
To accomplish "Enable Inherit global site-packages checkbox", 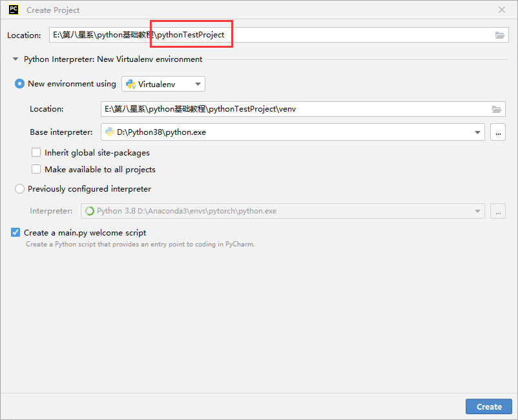I will point(36,152).
